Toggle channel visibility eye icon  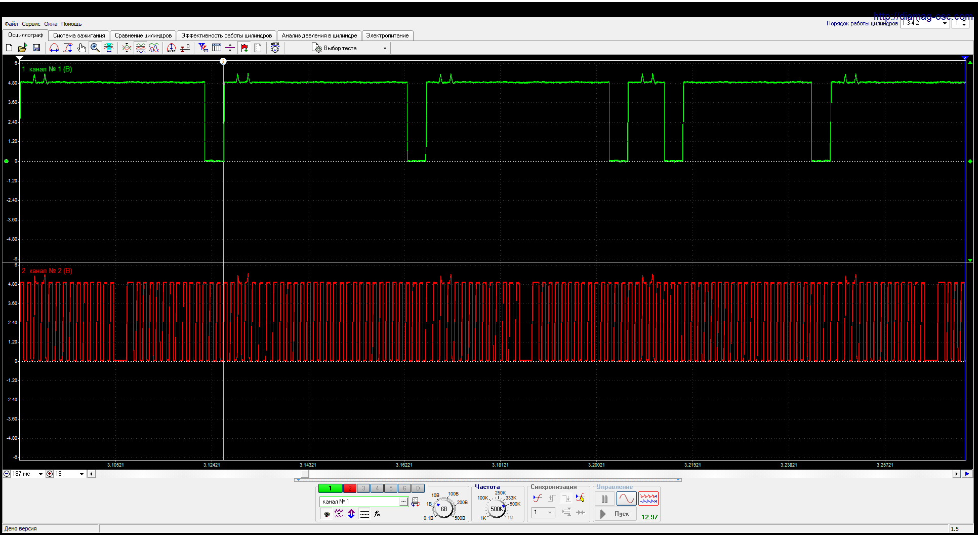click(326, 514)
